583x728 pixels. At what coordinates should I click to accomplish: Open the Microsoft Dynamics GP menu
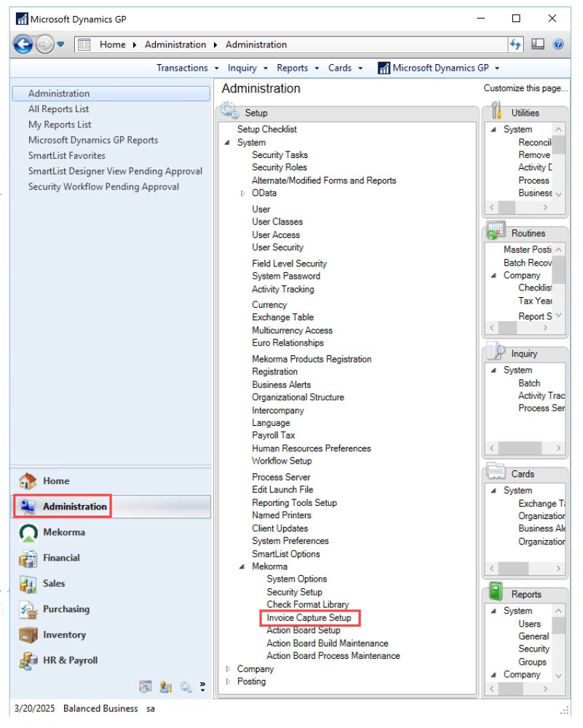[438, 68]
